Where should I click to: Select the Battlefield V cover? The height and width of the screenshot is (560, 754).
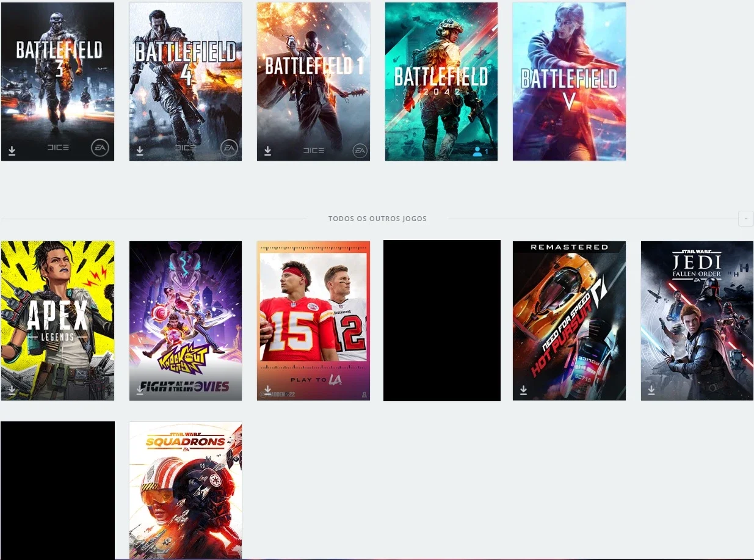pos(569,82)
